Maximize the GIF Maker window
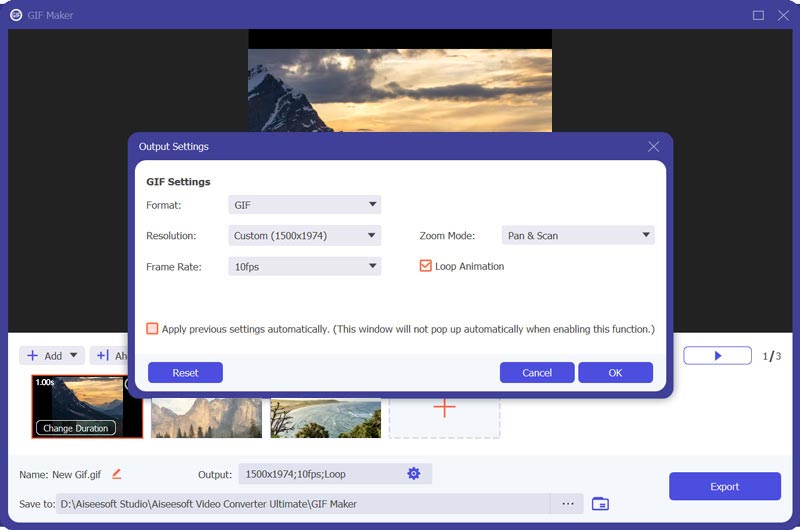Image resolution: width=800 pixels, height=530 pixels. pos(758,15)
